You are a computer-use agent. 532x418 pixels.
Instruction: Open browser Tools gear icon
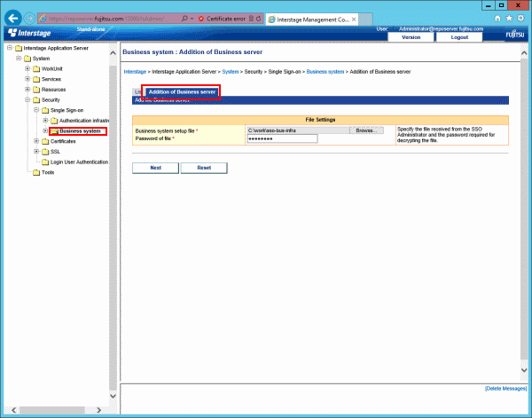[x=520, y=19]
